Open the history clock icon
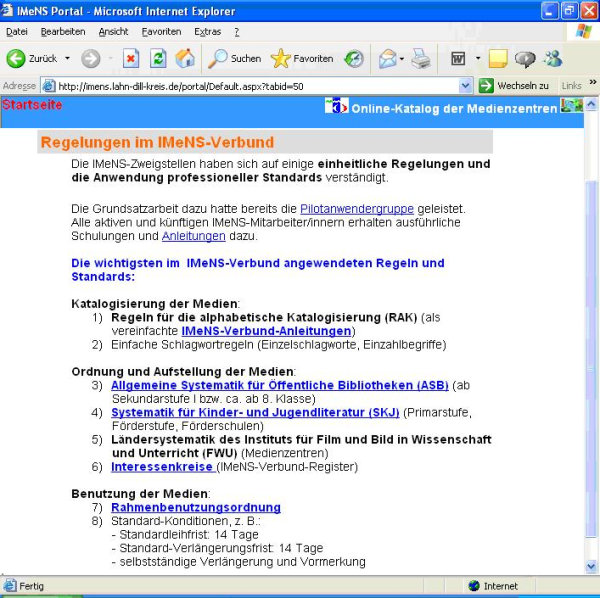Image resolution: width=600 pixels, height=598 pixels. (x=354, y=59)
